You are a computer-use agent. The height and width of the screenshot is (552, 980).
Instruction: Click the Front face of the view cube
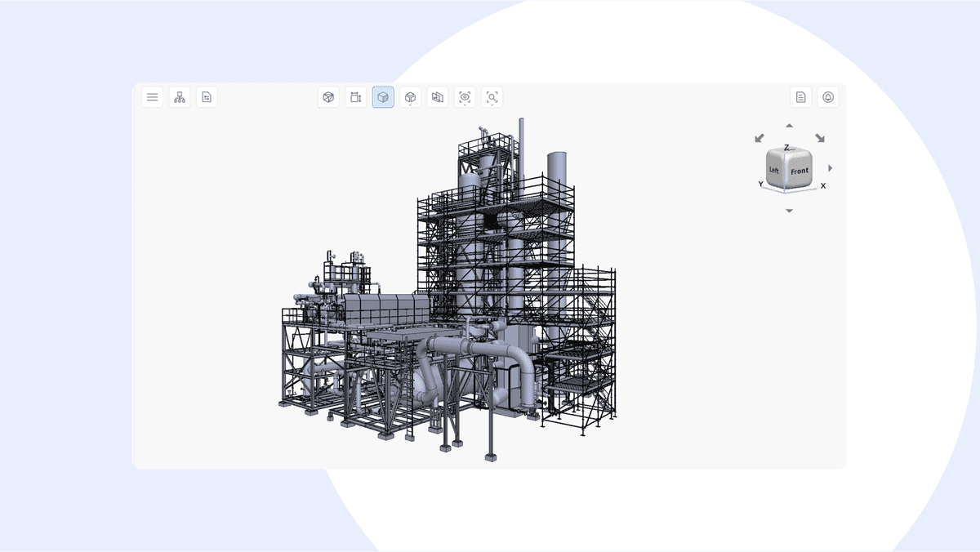click(x=800, y=171)
